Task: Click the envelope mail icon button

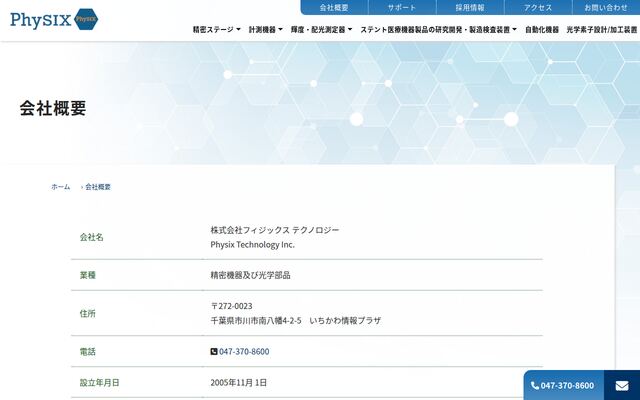Action: coord(622,385)
